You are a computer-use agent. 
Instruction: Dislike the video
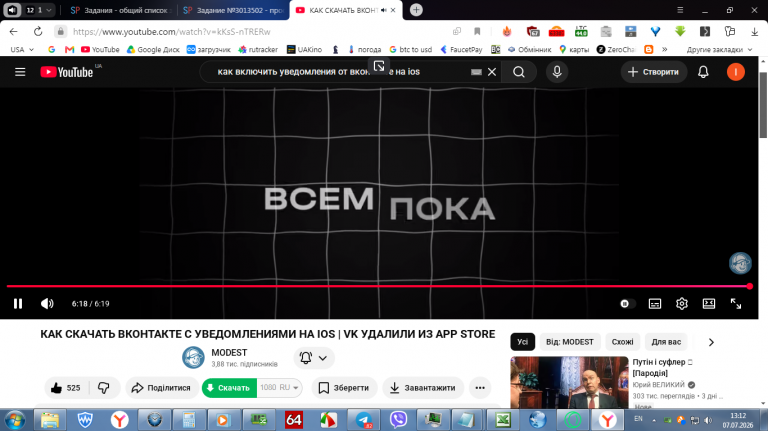(x=103, y=388)
